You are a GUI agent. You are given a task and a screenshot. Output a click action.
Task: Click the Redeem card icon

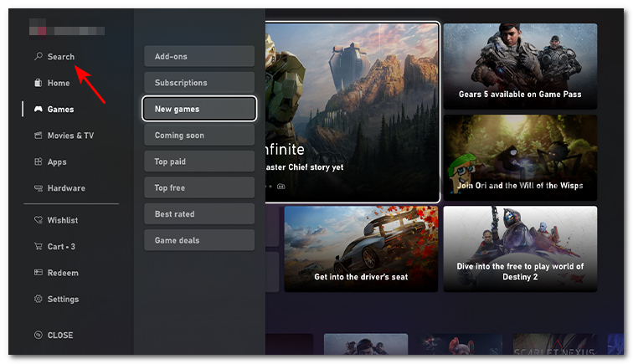[x=38, y=273]
